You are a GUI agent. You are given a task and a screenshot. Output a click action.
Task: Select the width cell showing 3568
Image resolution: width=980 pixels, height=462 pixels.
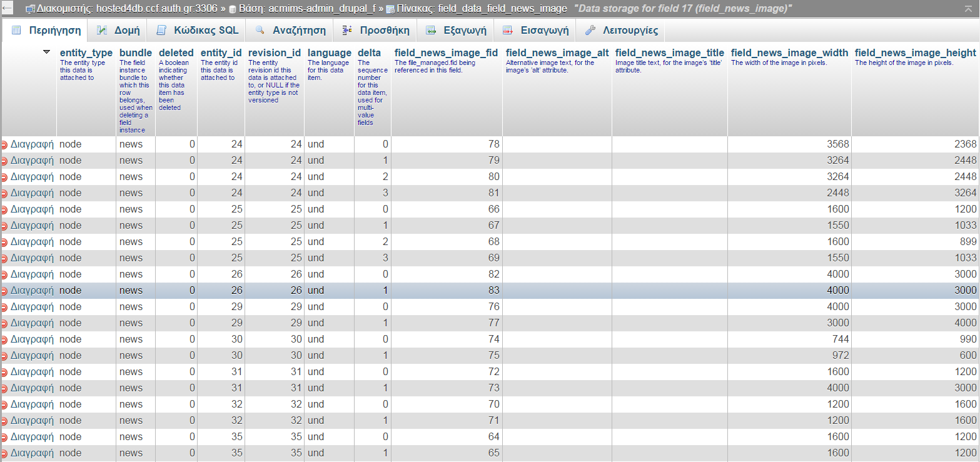(x=789, y=144)
